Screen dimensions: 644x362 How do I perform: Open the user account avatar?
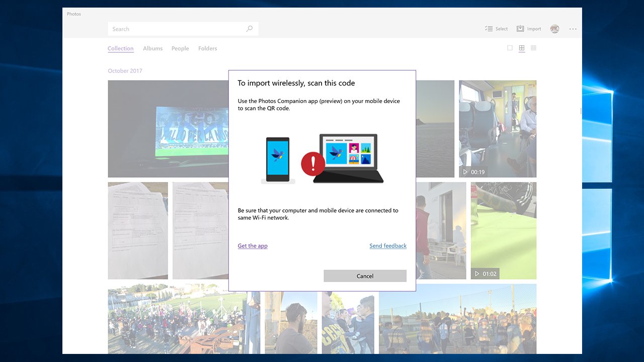(554, 29)
